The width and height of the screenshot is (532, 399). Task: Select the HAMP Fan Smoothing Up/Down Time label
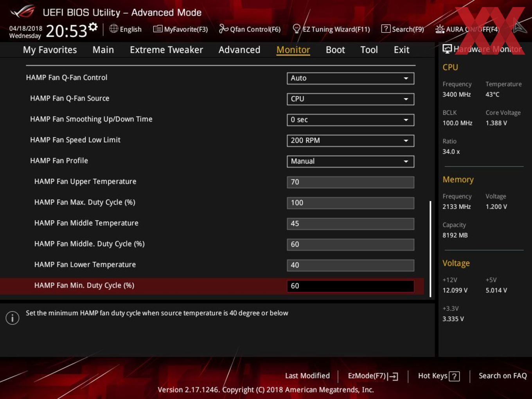point(91,119)
